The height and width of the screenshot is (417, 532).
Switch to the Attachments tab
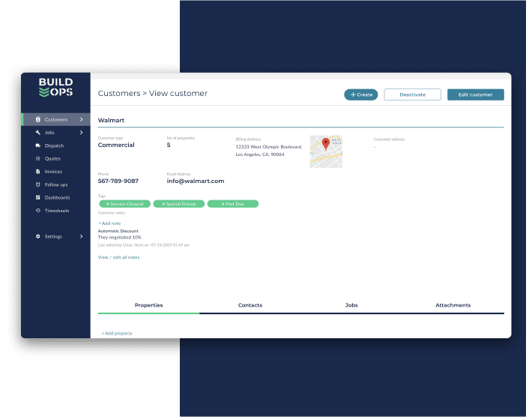tap(453, 305)
